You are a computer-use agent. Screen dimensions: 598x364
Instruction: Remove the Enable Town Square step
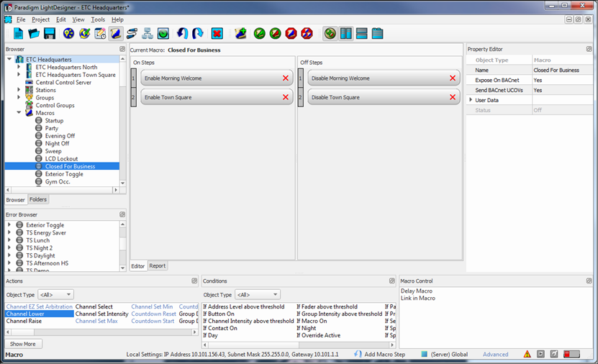[x=285, y=97]
